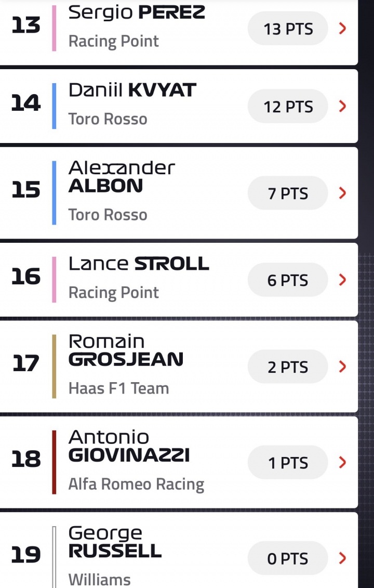Click the pink Racing Point color bar by Stroll
This screenshot has height=588, width=374.
(54, 279)
